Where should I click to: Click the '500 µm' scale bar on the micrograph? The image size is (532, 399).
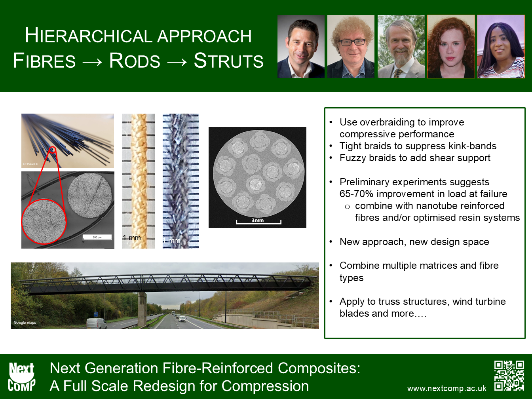[97, 237]
